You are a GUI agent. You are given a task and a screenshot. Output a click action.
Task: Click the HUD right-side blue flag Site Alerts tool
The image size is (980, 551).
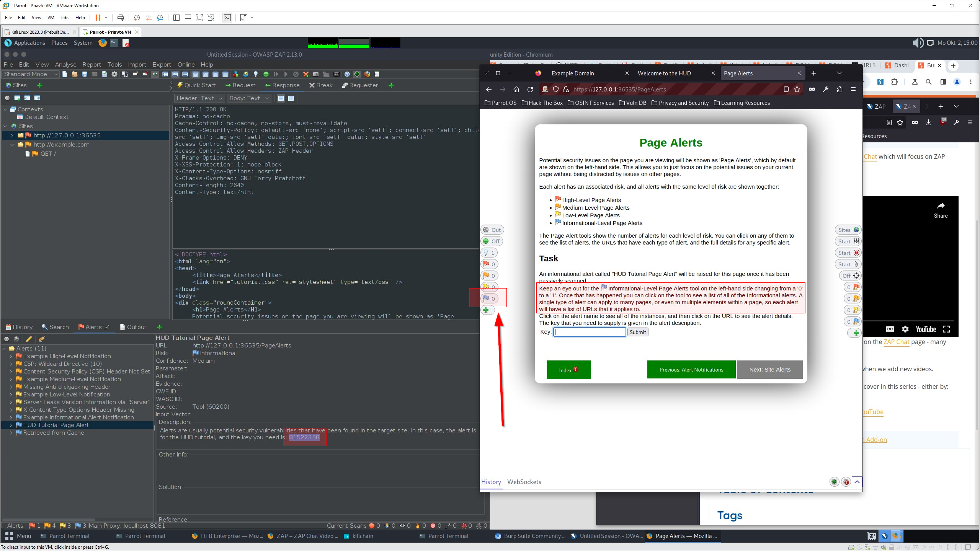853,322
